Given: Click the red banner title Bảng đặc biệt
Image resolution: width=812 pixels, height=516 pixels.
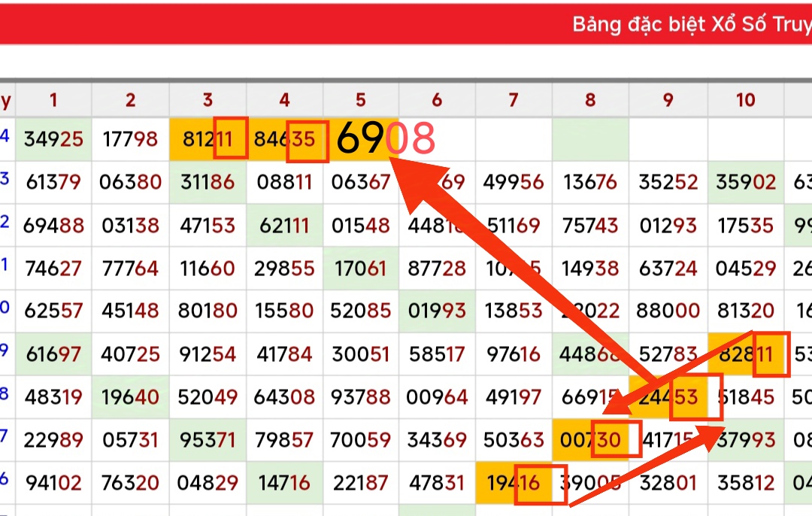Looking at the screenshot, I should tap(692, 24).
